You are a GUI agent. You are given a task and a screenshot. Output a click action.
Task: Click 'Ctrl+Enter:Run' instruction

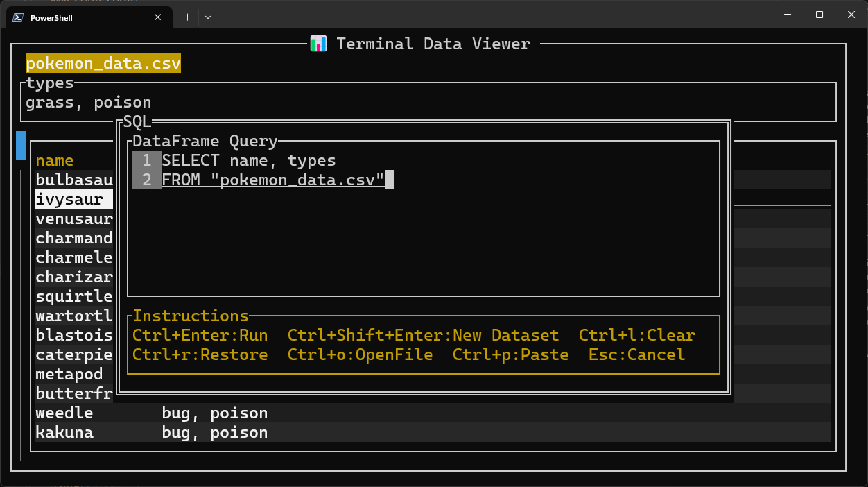click(x=200, y=335)
